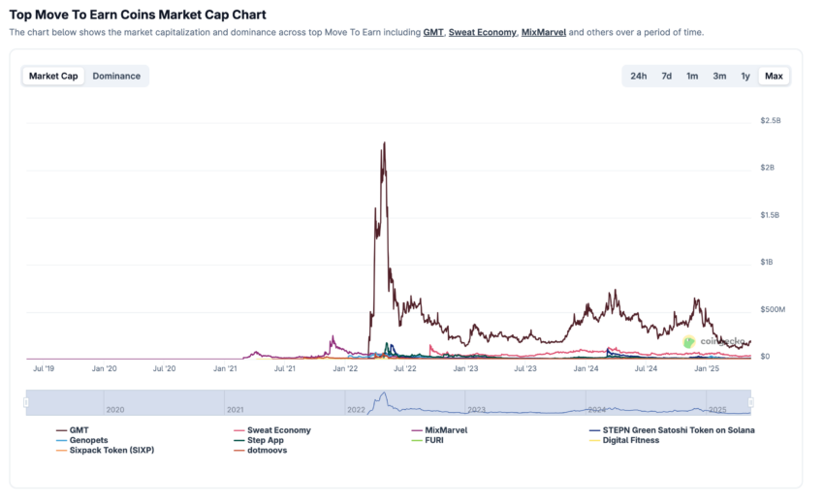Set time range to 24h
This screenshot has width=824, height=504.
click(639, 77)
